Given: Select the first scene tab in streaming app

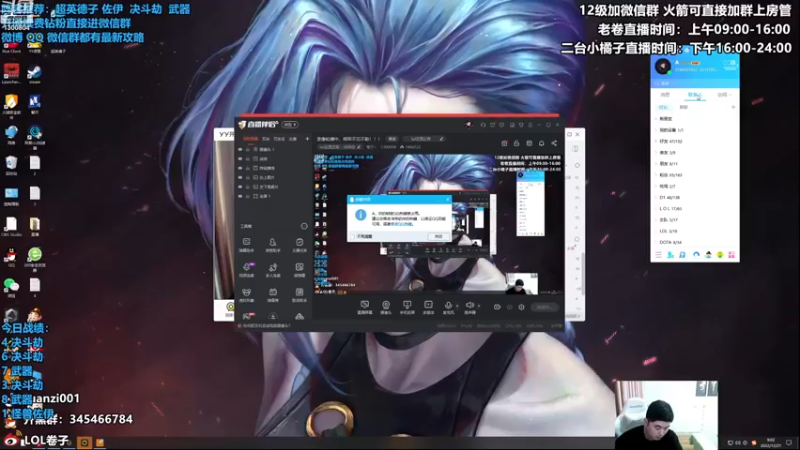Looking at the screenshot, I should click(251, 139).
